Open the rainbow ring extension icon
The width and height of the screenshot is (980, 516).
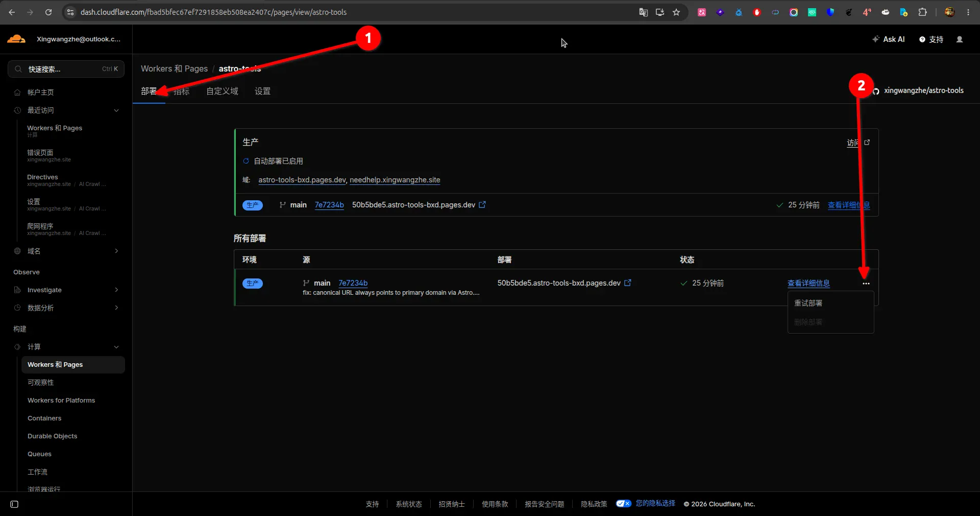coord(794,12)
